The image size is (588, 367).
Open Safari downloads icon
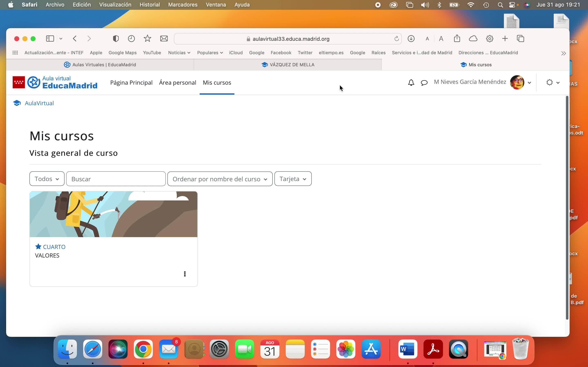pos(411,39)
